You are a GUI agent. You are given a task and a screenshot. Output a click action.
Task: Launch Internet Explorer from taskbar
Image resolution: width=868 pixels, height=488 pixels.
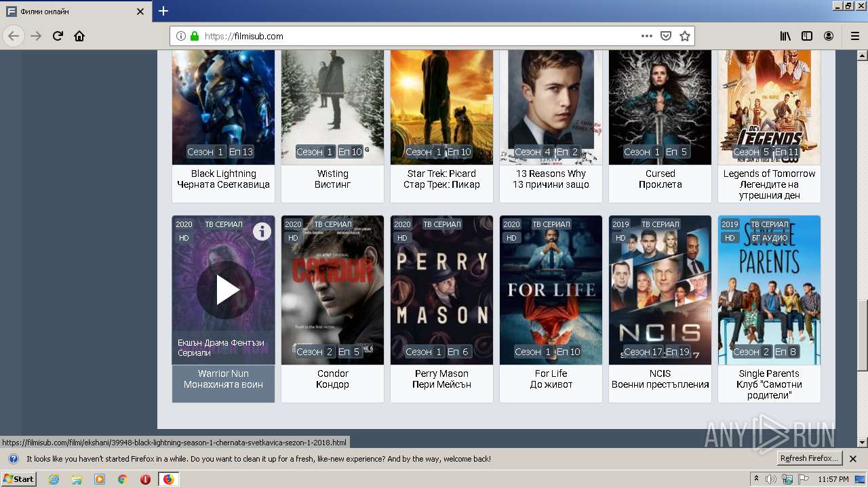(54, 479)
